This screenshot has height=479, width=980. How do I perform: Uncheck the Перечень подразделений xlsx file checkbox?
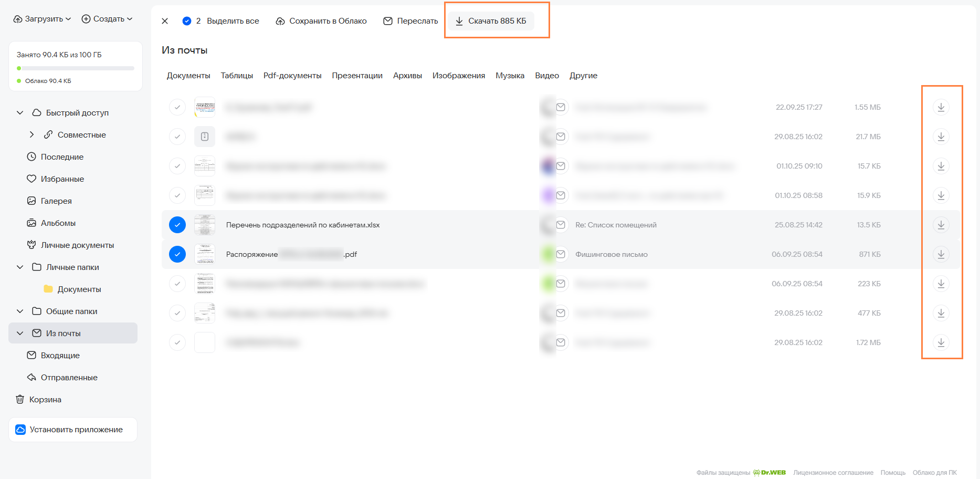coord(177,225)
